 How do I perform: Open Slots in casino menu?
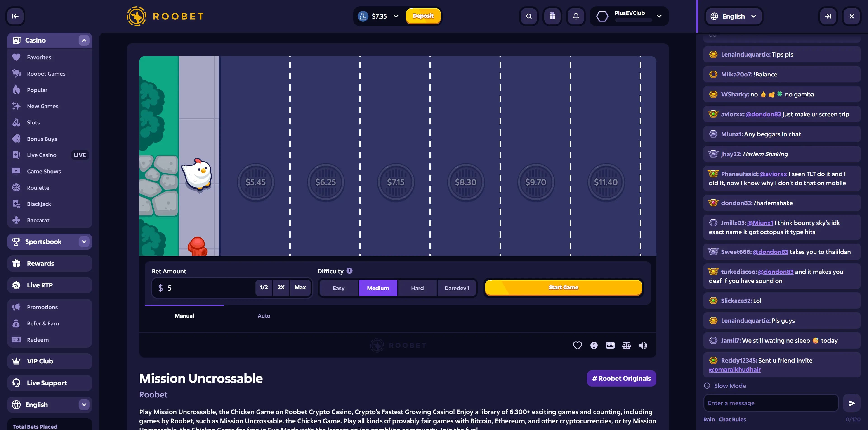(x=33, y=122)
